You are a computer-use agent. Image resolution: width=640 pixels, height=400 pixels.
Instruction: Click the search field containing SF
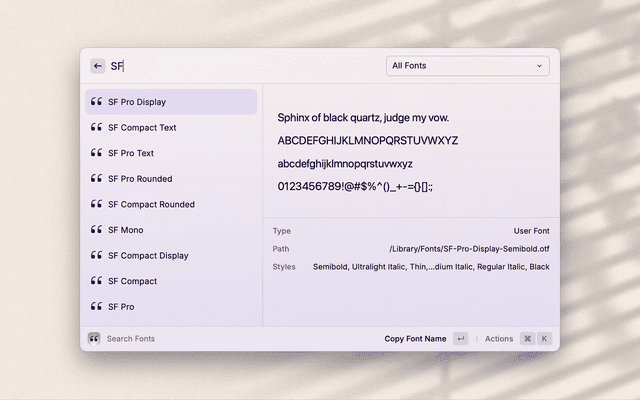point(240,66)
